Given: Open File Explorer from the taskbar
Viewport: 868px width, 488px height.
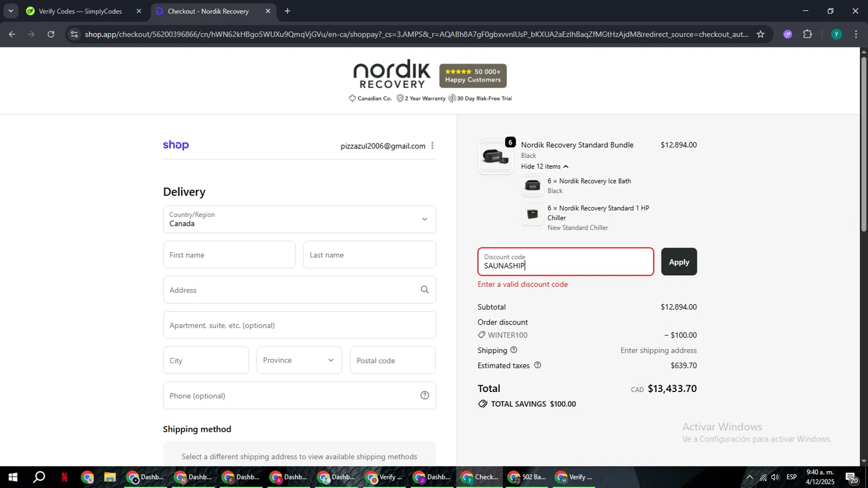Looking at the screenshot, I should pyautogui.click(x=110, y=477).
